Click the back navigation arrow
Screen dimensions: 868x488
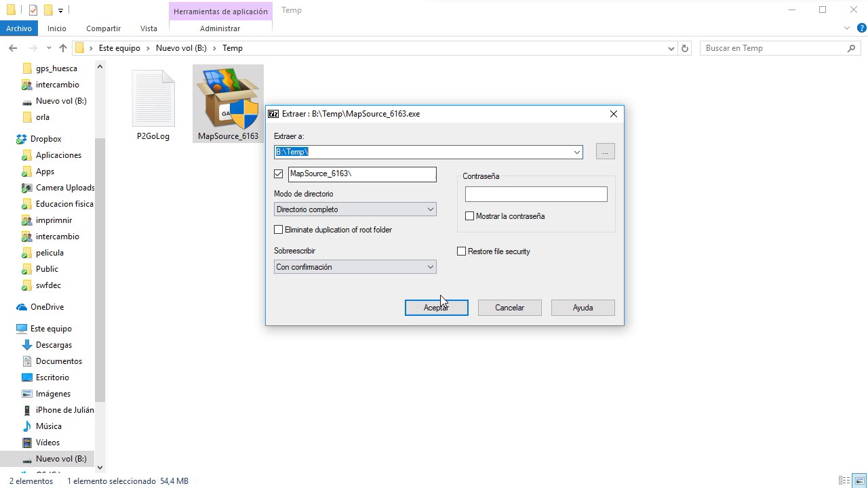pos(13,48)
